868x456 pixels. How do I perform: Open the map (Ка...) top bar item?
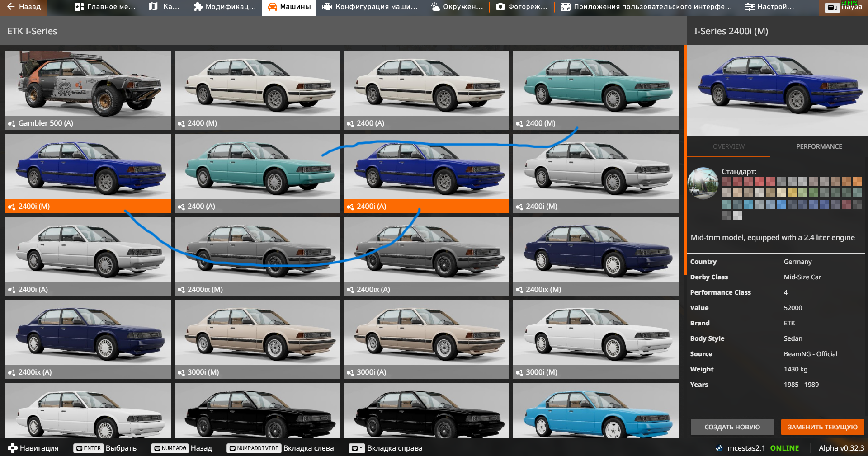pos(164,7)
